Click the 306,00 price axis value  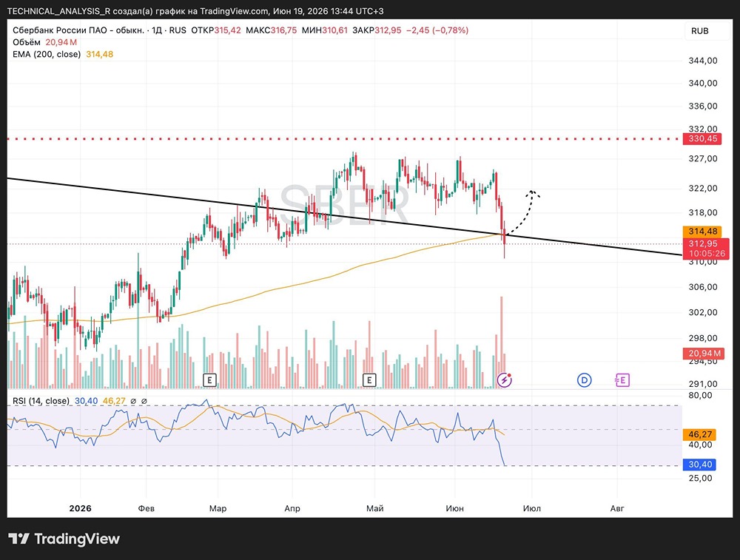(x=703, y=287)
